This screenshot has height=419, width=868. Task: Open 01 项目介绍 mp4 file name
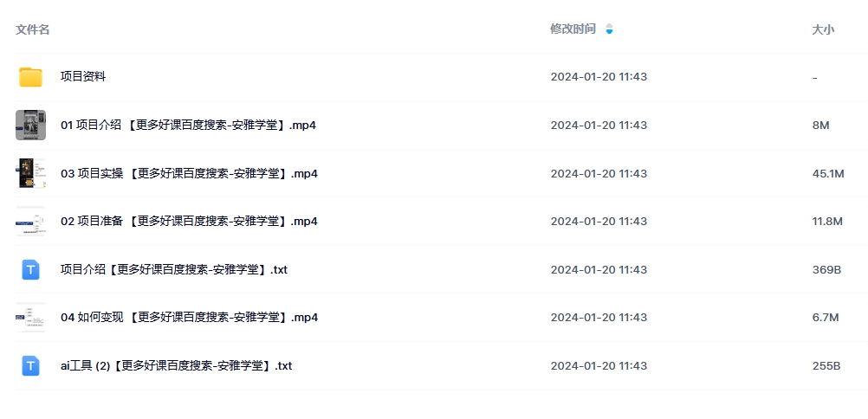[188, 125]
